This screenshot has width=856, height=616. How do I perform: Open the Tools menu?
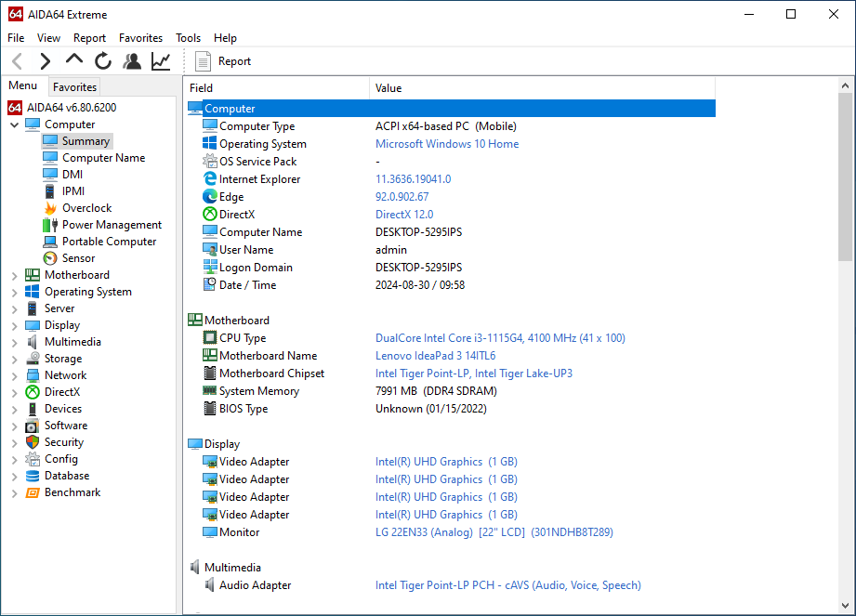point(189,38)
